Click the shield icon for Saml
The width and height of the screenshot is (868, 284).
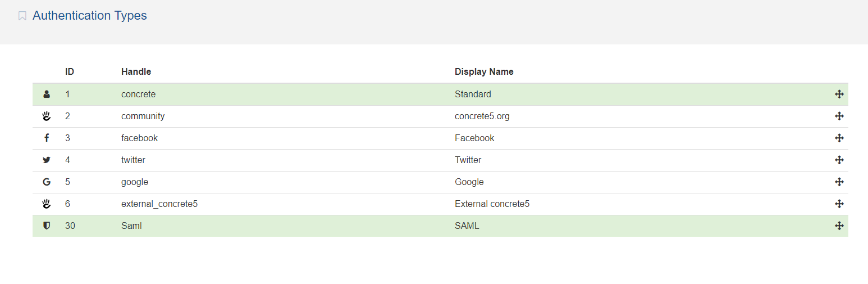[47, 226]
